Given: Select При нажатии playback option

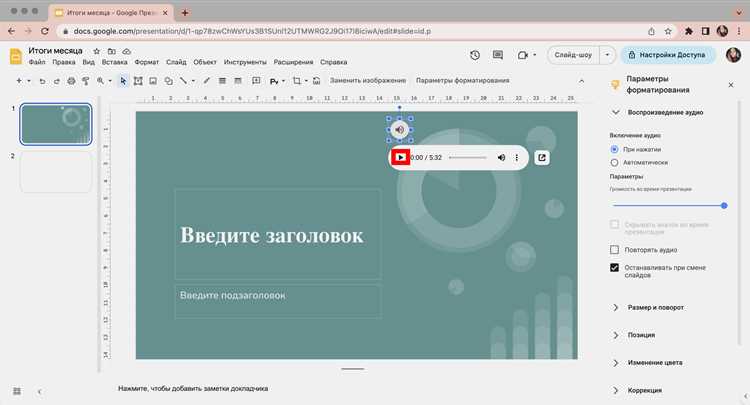Looking at the screenshot, I should pyautogui.click(x=615, y=149).
